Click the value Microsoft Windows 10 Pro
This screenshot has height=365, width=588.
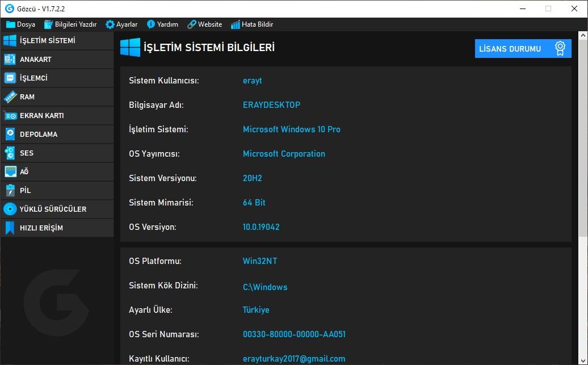click(x=291, y=129)
